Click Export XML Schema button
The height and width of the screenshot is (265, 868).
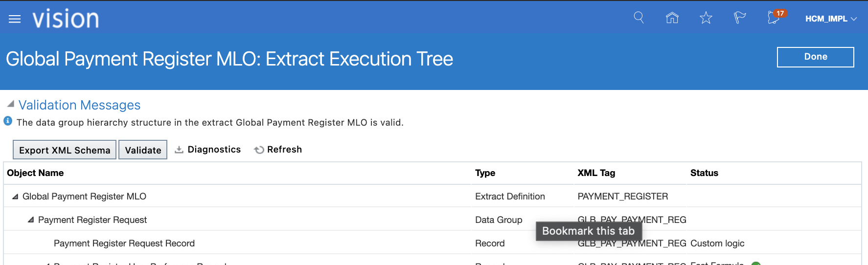pos(65,150)
